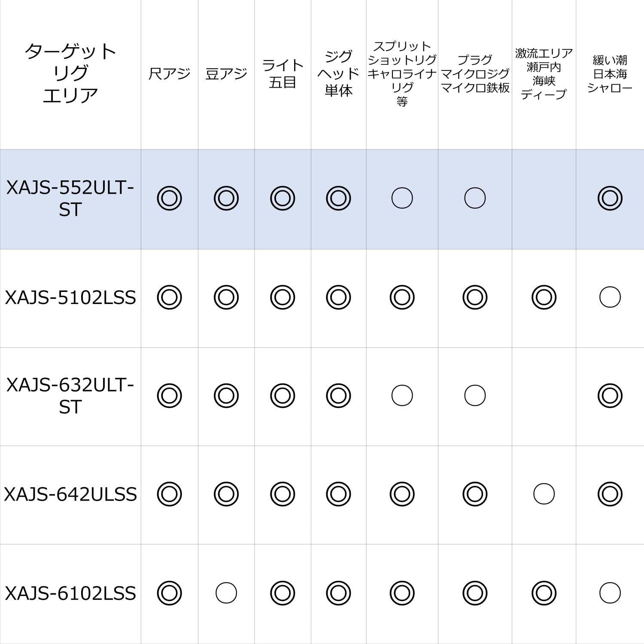Click single circle for XAJS-642ULSS under 激流エリア
Viewport: 644px width, 644px height.
coord(544,494)
